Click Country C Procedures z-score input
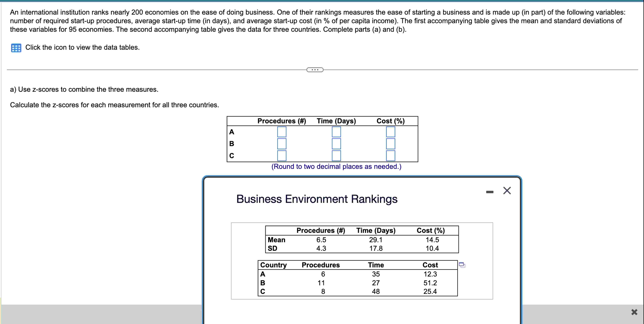 click(x=282, y=156)
